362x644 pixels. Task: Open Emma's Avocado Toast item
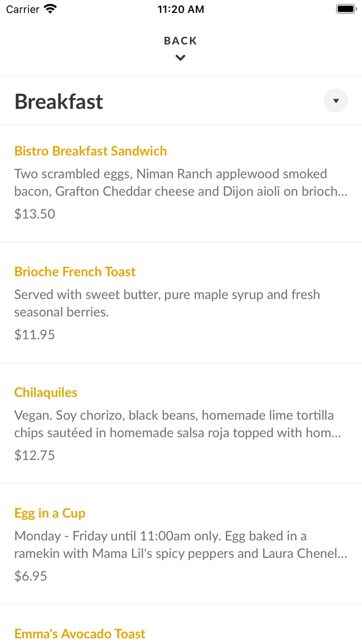pyautogui.click(x=80, y=634)
